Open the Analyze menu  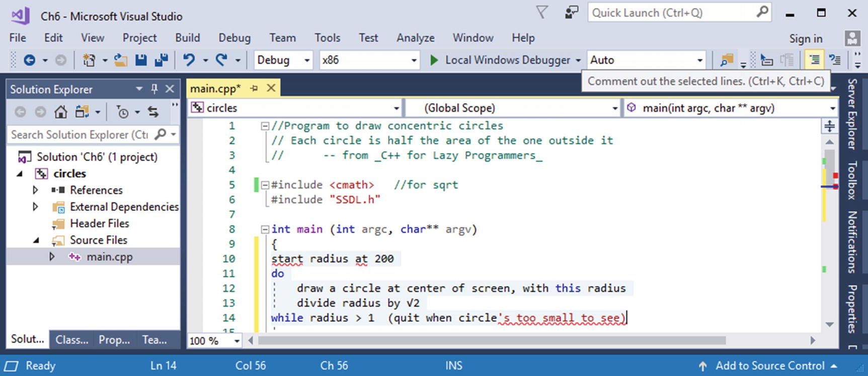tap(416, 38)
